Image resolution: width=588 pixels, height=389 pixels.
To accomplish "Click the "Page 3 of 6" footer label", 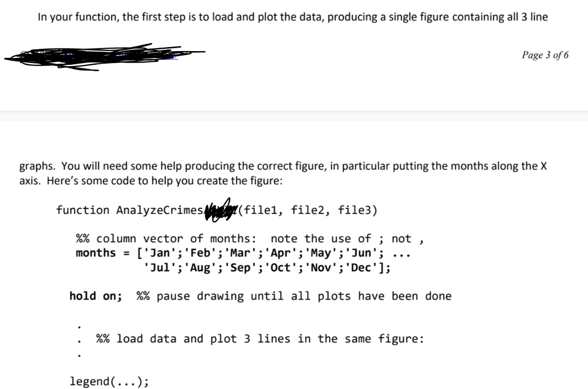I will 545,55.
